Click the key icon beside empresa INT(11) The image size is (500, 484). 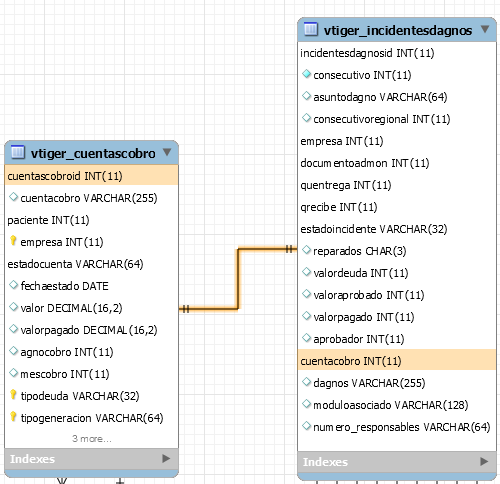(x=13, y=241)
